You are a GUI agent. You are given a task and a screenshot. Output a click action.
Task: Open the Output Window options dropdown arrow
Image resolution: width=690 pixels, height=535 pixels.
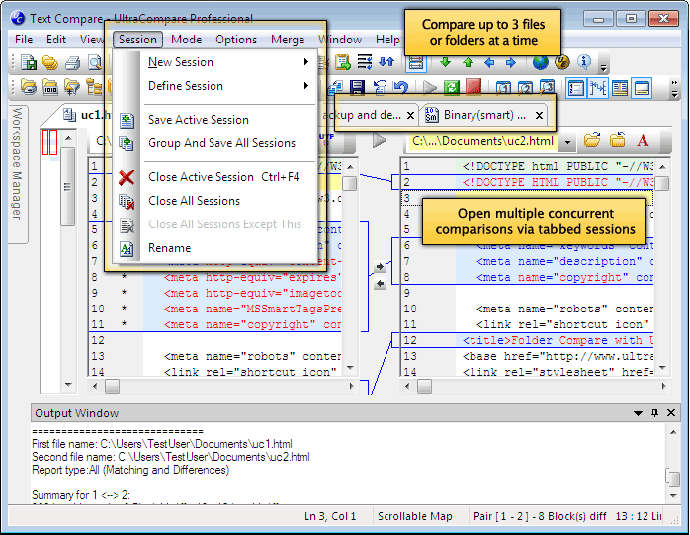638,413
